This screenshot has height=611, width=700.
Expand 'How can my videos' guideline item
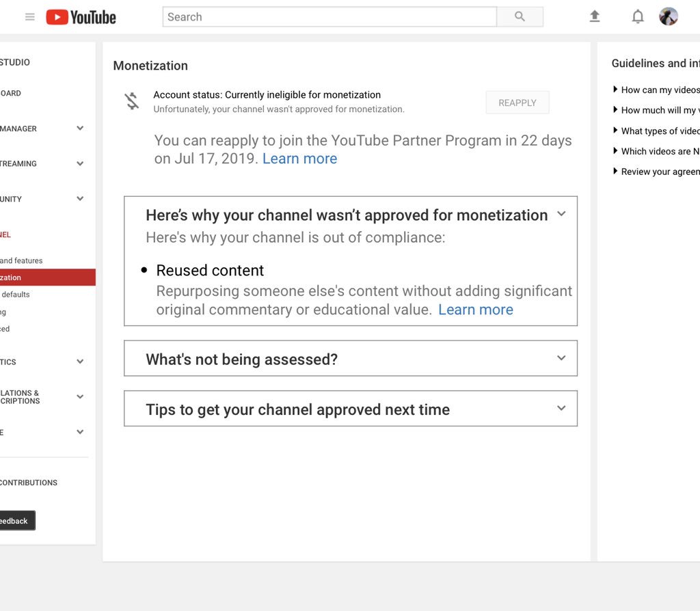click(656, 90)
